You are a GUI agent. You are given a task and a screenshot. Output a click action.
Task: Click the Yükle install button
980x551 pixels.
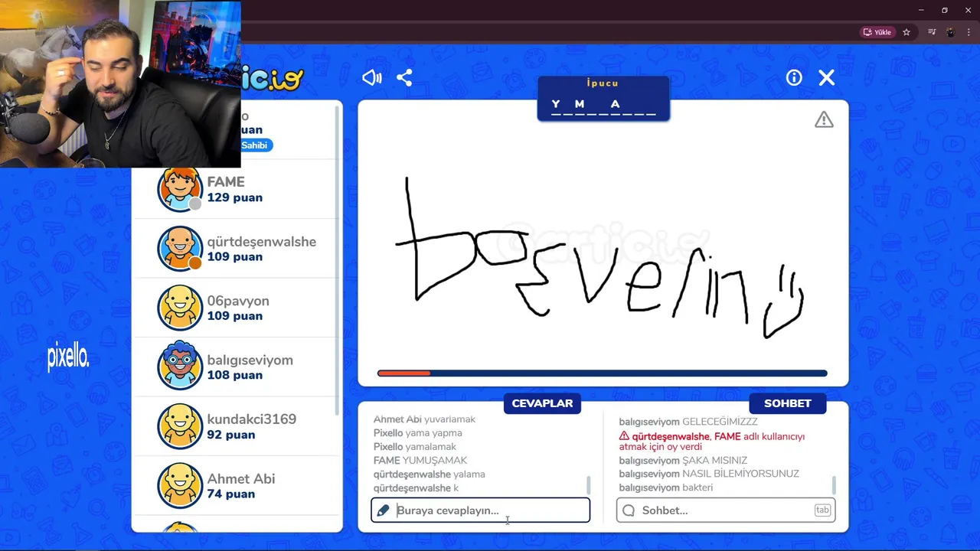click(x=877, y=32)
